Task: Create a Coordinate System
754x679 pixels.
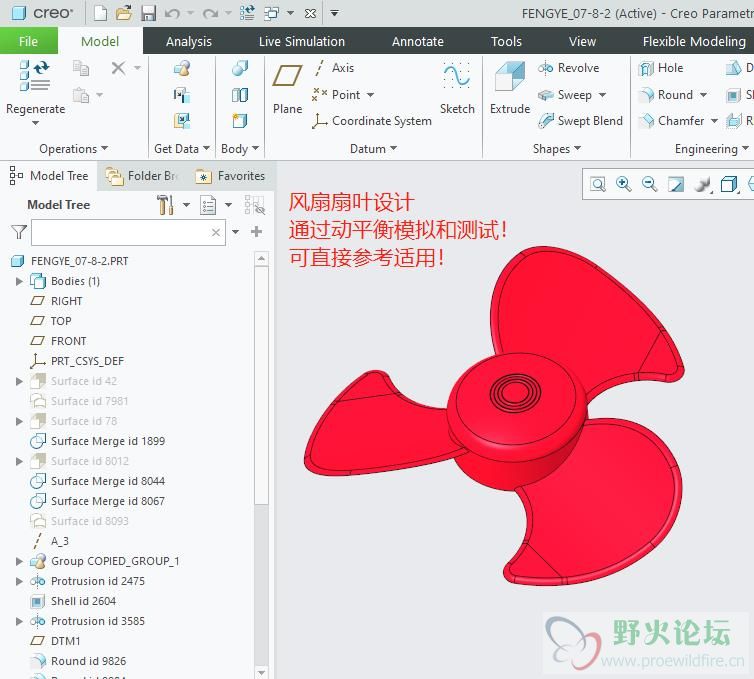Action: tap(372, 121)
